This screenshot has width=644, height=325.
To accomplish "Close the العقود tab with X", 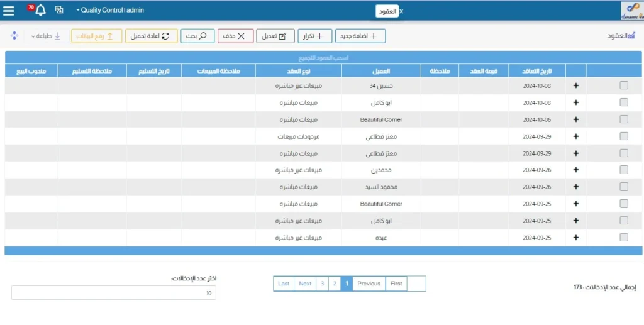I will click(402, 11).
